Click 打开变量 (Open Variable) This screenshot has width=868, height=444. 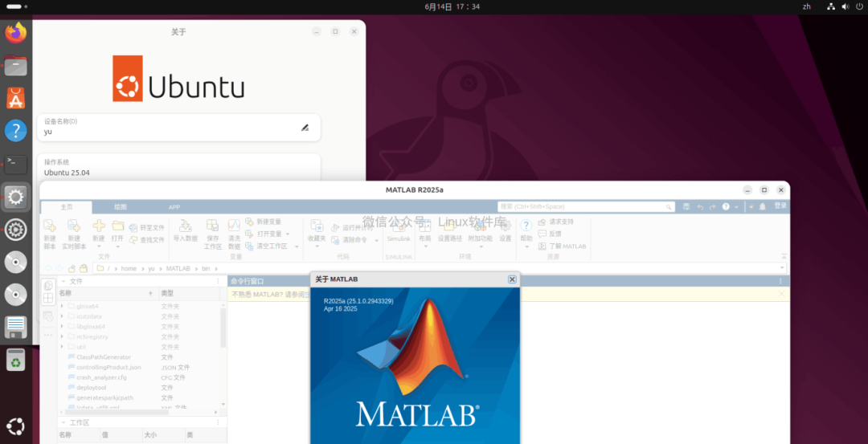[264, 234]
